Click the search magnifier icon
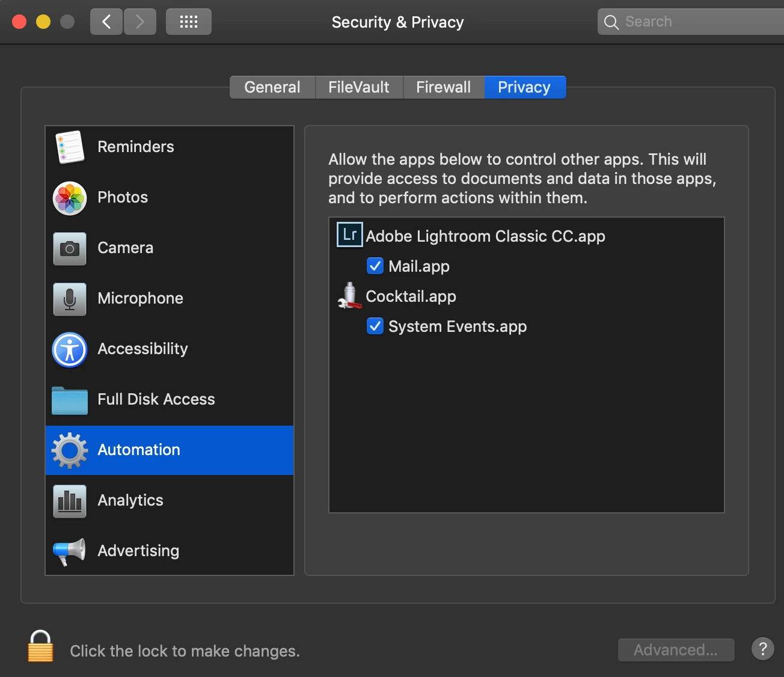 pyautogui.click(x=611, y=22)
